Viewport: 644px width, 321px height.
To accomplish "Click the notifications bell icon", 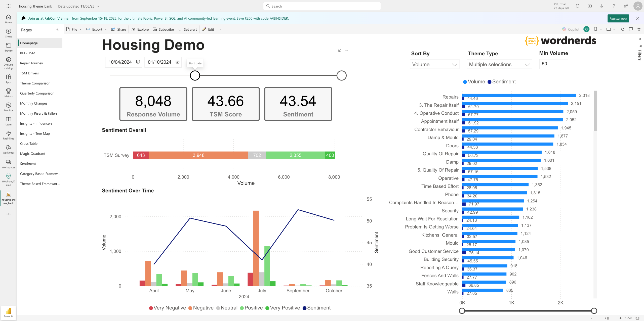I will 577,6.
